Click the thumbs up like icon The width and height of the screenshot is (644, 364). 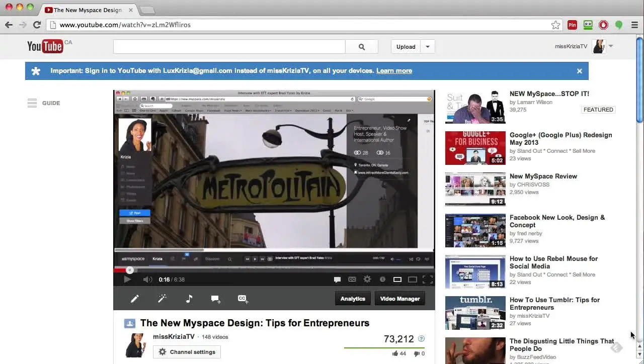tap(395, 353)
